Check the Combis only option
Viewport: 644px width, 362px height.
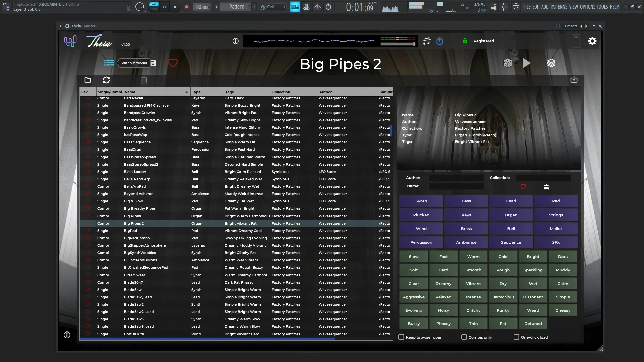[x=464, y=337]
